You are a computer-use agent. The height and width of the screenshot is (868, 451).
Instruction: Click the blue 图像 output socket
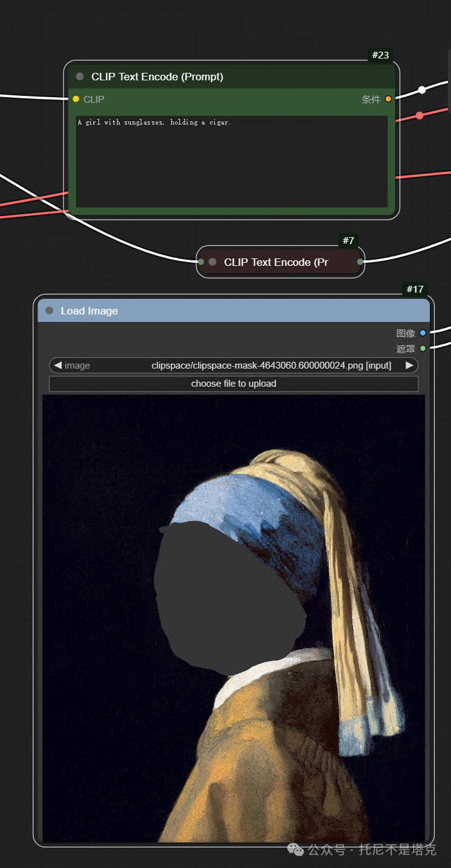pyautogui.click(x=423, y=333)
